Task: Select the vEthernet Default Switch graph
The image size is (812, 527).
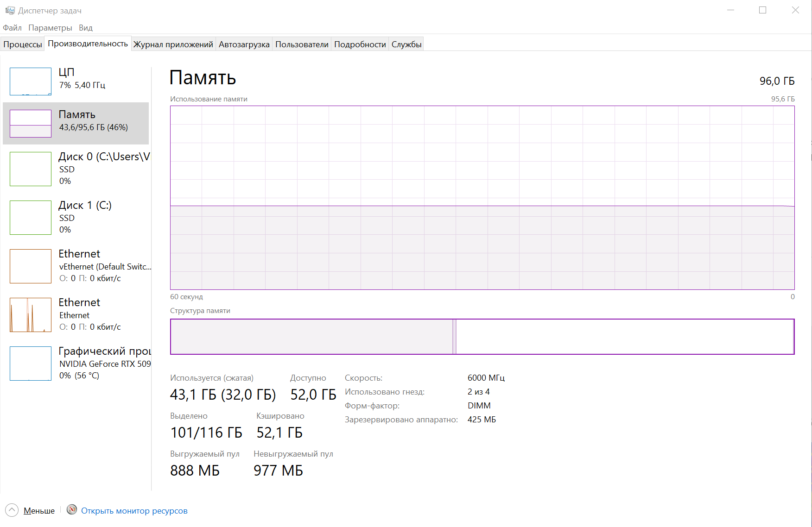Action: tap(31, 266)
